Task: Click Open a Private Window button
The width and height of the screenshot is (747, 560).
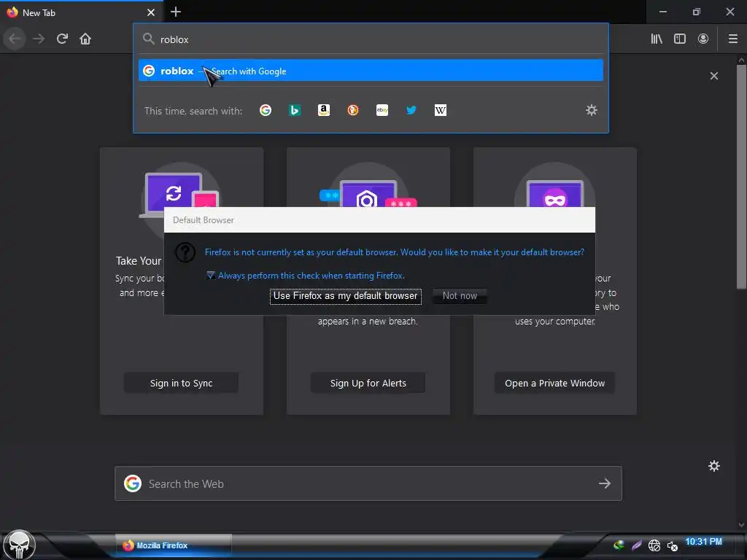Action: pyautogui.click(x=554, y=383)
